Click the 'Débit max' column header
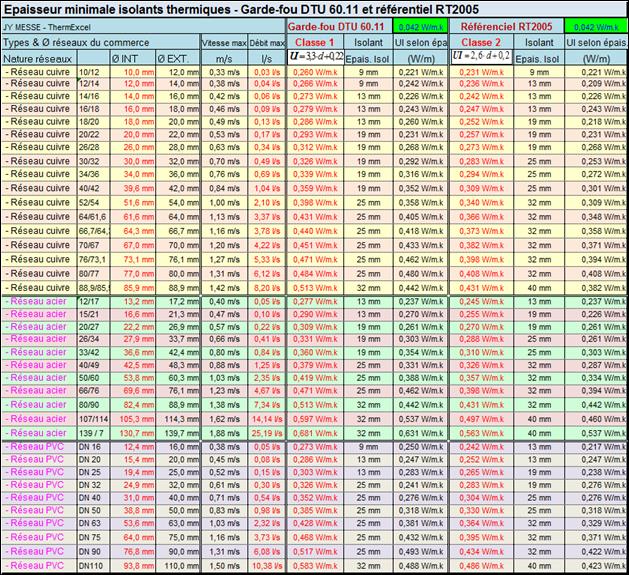Image resolution: width=629 pixels, height=575 pixels. pyautogui.click(x=265, y=44)
